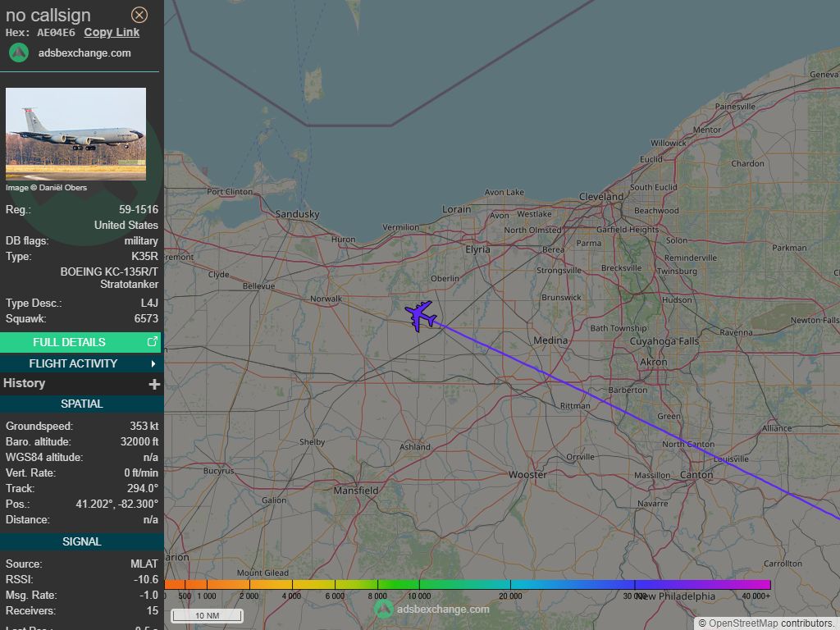Expand the History section
Screen dimensions: 840x630
pyautogui.click(x=24, y=383)
